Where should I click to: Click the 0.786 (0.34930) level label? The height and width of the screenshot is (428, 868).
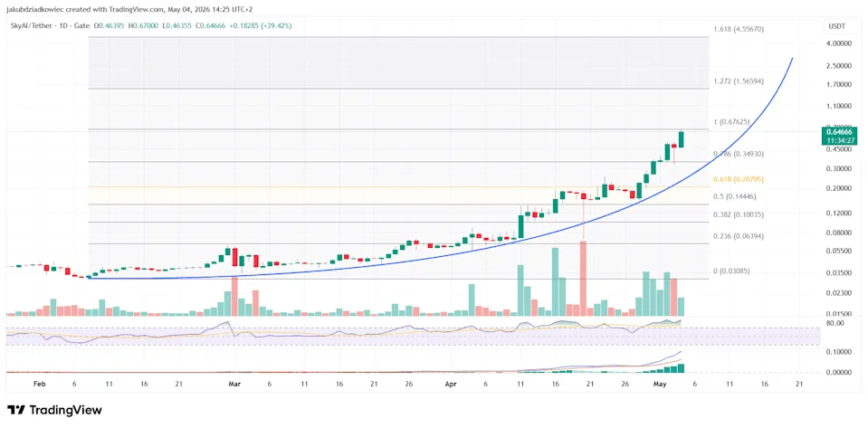coord(739,154)
